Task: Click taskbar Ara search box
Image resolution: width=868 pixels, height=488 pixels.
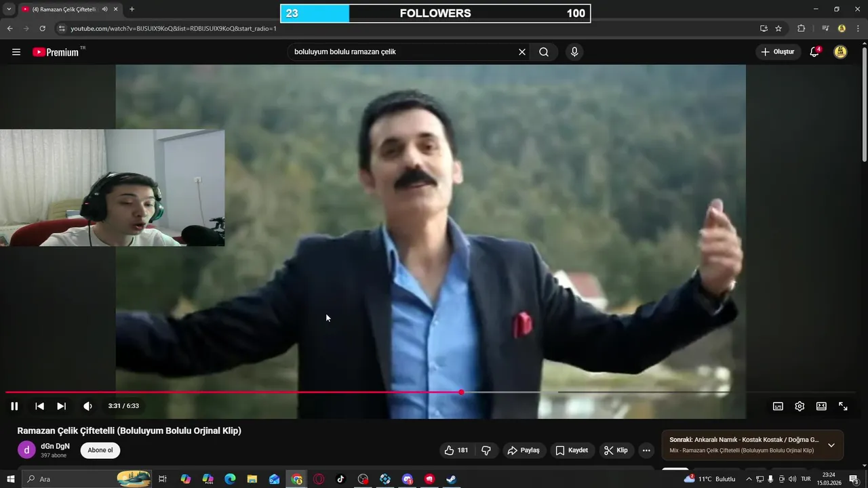Action: (88, 479)
